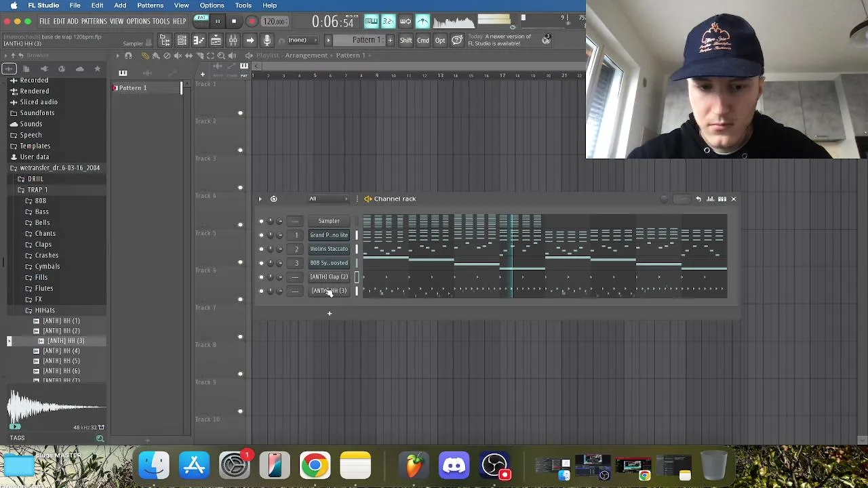Viewport: 868px width, 488px height.
Task: Open the browser starred favorites tab
Action: [97, 68]
